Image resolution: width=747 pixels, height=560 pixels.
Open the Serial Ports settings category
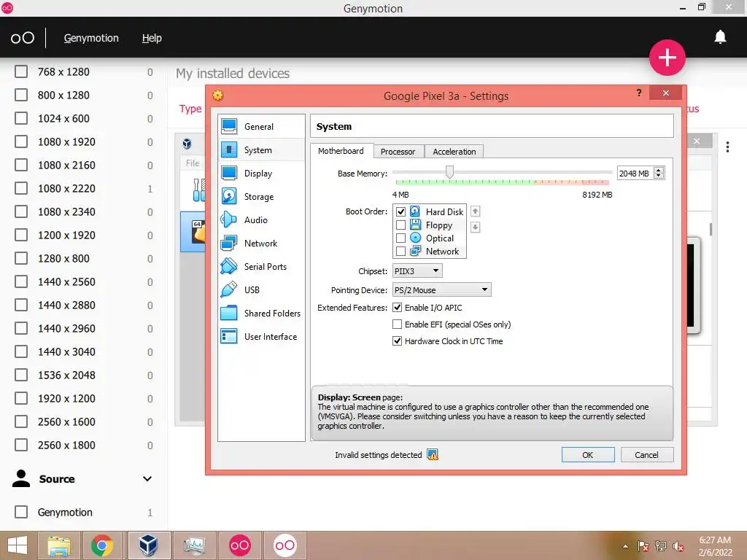[x=260, y=267]
